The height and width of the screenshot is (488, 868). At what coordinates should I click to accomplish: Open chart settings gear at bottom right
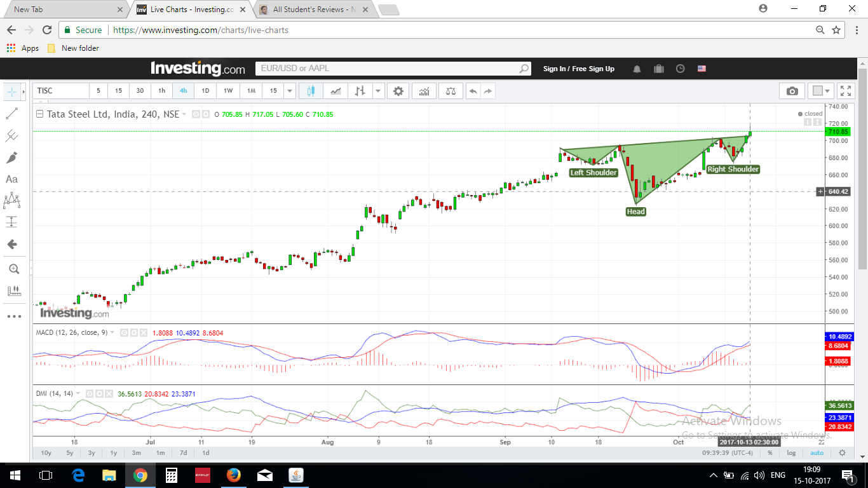(x=842, y=453)
